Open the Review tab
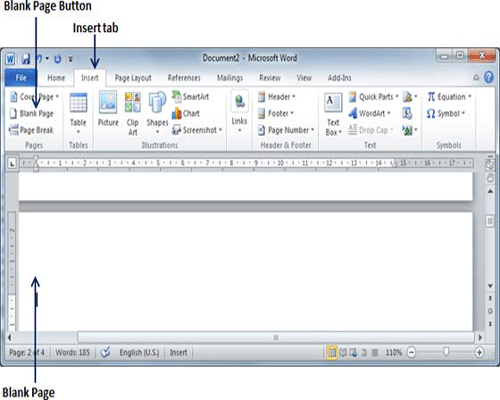The image size is (500, 400). (x=270, y=78)
